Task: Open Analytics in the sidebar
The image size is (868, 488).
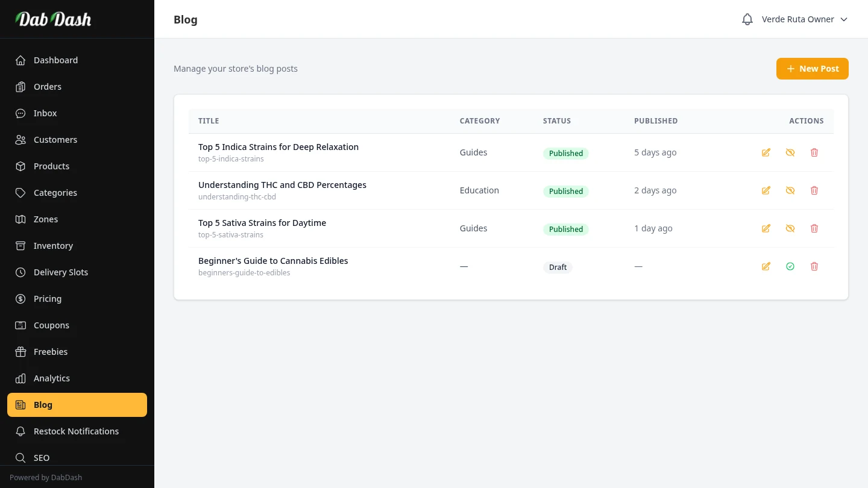Action: [x=52, y=378]
